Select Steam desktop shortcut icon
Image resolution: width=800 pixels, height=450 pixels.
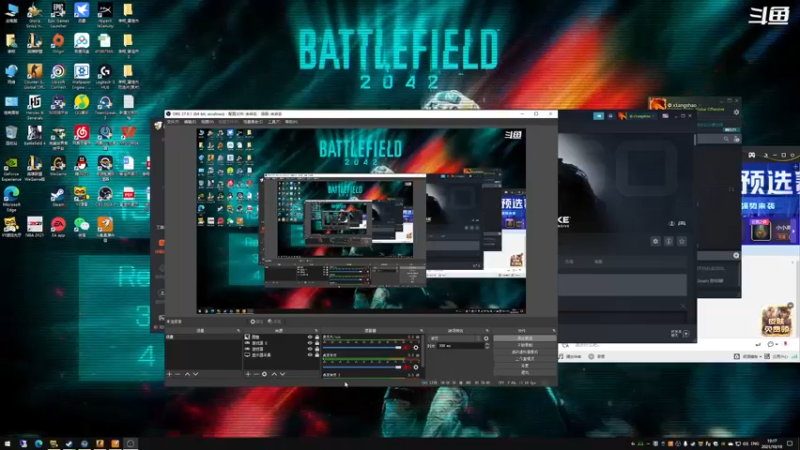point(58,197)
